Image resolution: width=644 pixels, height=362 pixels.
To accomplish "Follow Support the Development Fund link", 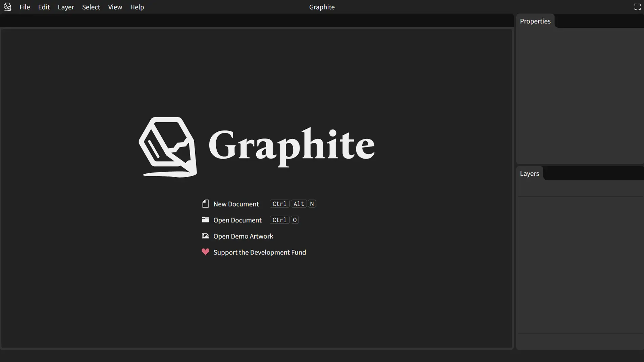I will [x=260, y=252].
